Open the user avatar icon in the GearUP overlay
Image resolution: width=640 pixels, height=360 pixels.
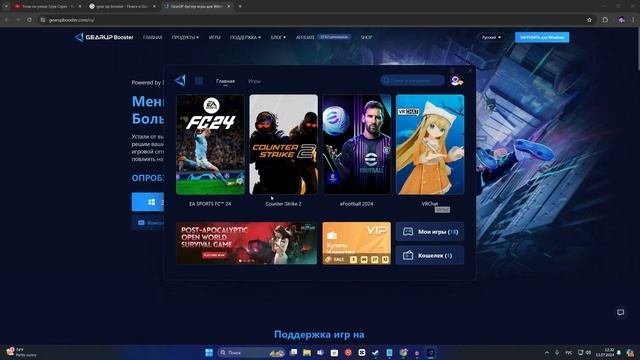point(456,80)
